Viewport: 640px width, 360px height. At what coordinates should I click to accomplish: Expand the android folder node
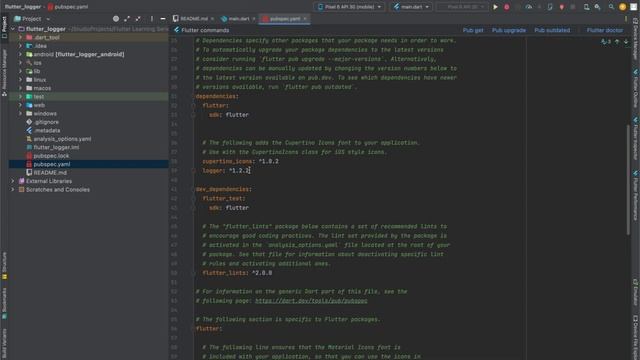pyautogui.click(x=20, y=54)
